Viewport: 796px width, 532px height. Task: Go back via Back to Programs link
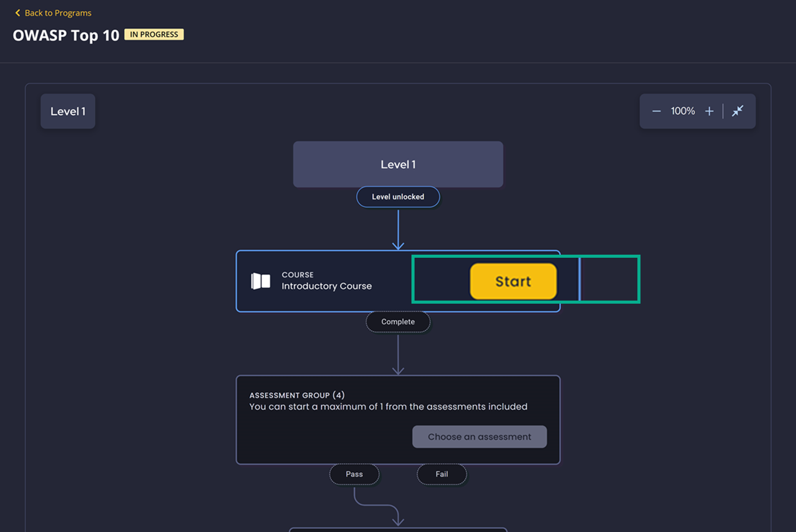click(x=53, y=13)
